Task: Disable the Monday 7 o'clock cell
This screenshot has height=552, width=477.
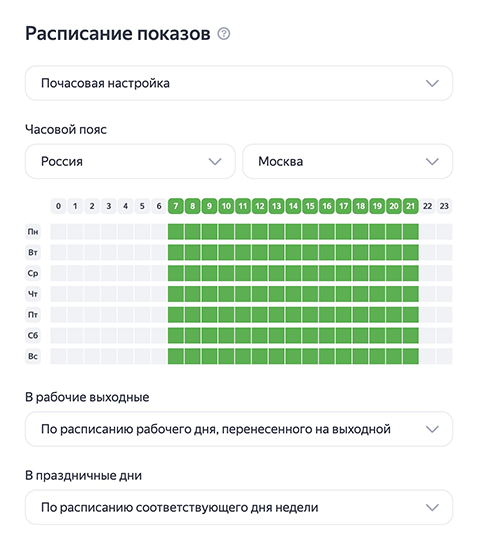Action: [x=176, y=232]
